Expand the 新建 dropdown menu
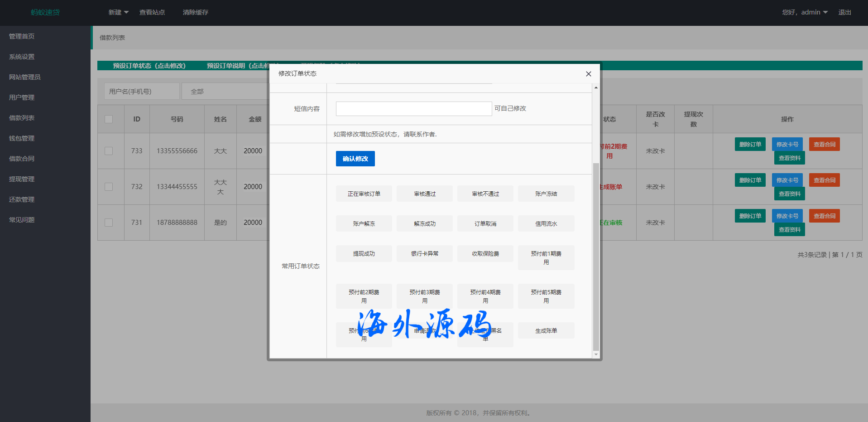This screenshot has height=422, width=868. point(118,12)
